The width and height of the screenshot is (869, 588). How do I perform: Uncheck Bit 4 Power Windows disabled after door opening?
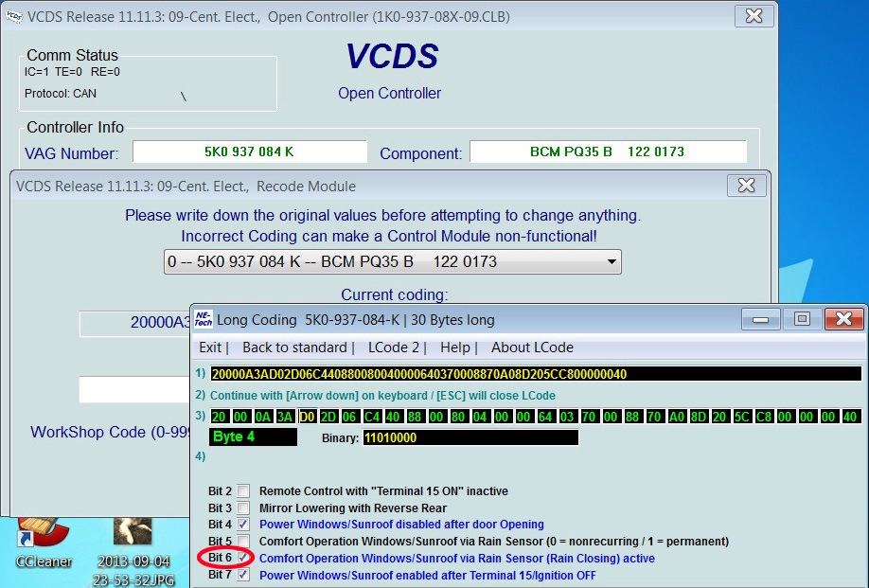coord(243,525)
